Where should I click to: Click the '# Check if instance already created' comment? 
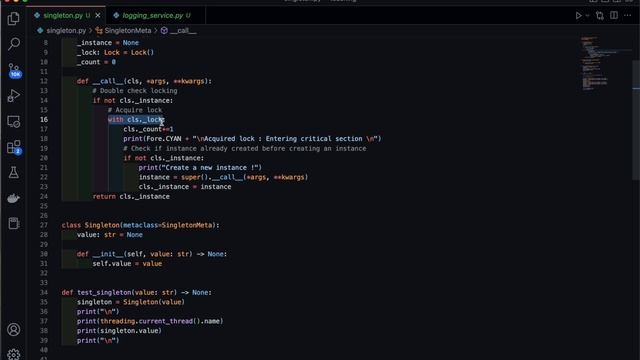point(244,149)
